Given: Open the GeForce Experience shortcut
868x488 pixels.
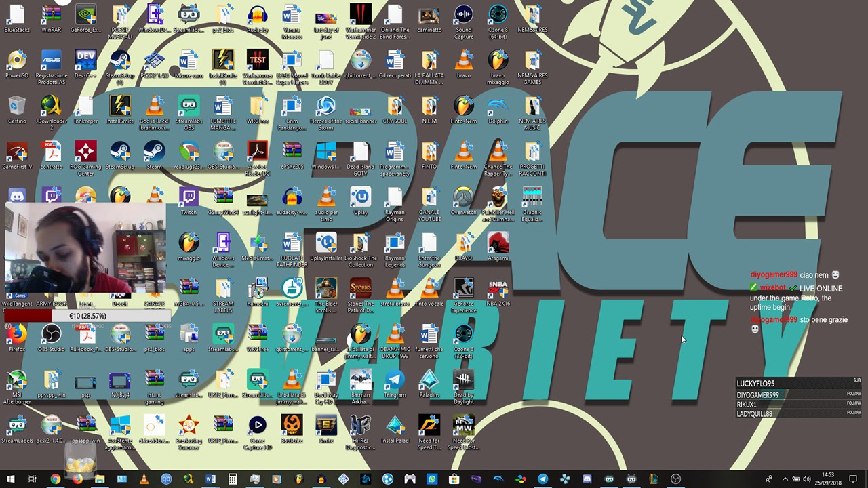Looking at the screenshot, I should (x=464, y=294).
